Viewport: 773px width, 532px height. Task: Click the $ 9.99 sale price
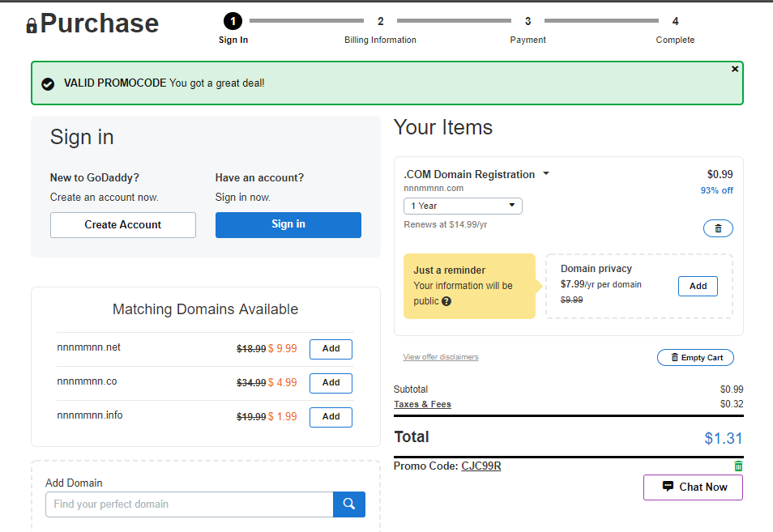coord(283,349)
